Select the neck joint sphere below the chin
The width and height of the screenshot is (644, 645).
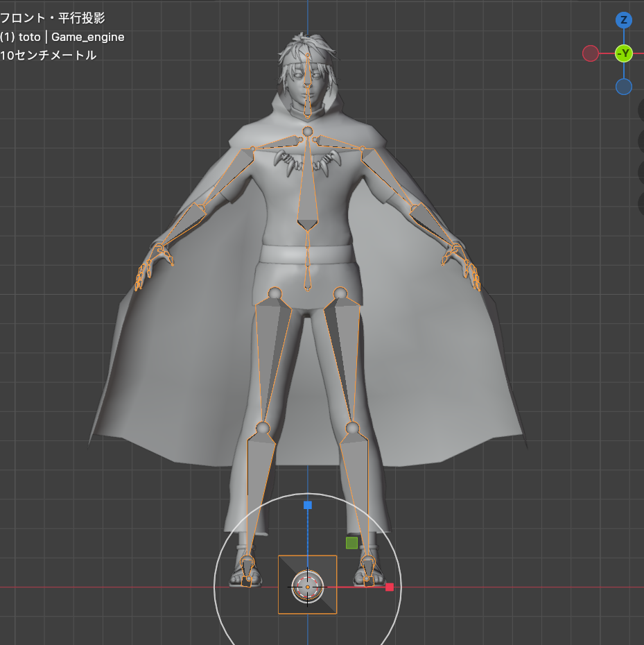pyautogui.click(x=308, y=132)
